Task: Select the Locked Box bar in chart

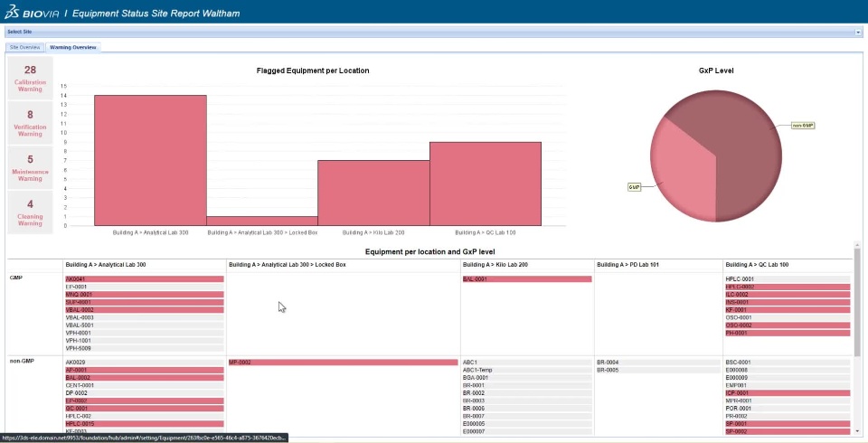Action: (262, 221)
